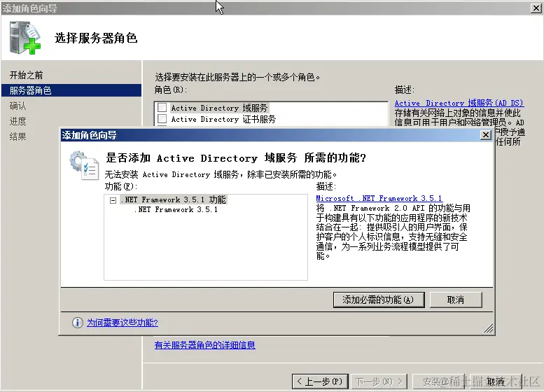Click 添加必需的功能(A) button
Image resolution: width=544 pixels, height=392 pixels.
(379, 300)
